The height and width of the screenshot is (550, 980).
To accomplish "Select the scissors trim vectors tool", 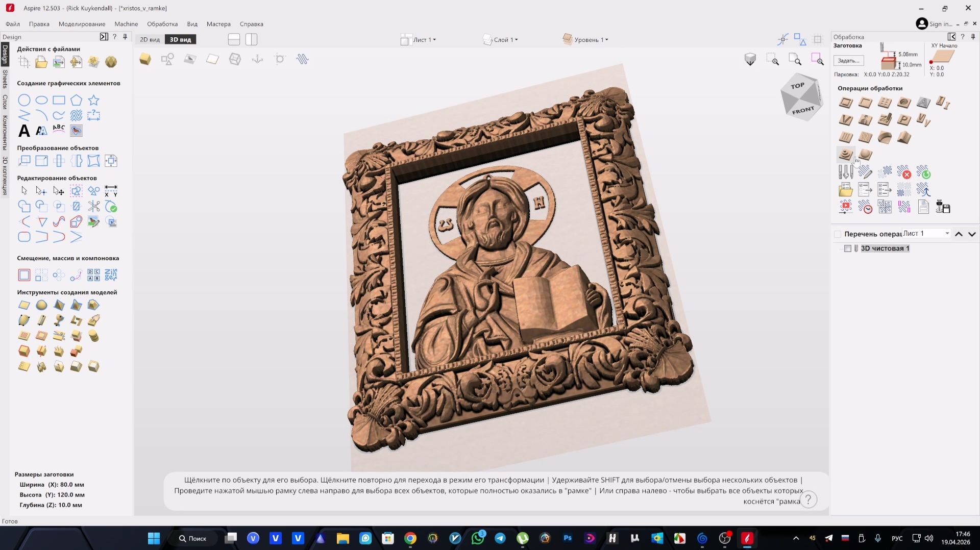I will 93,206.
